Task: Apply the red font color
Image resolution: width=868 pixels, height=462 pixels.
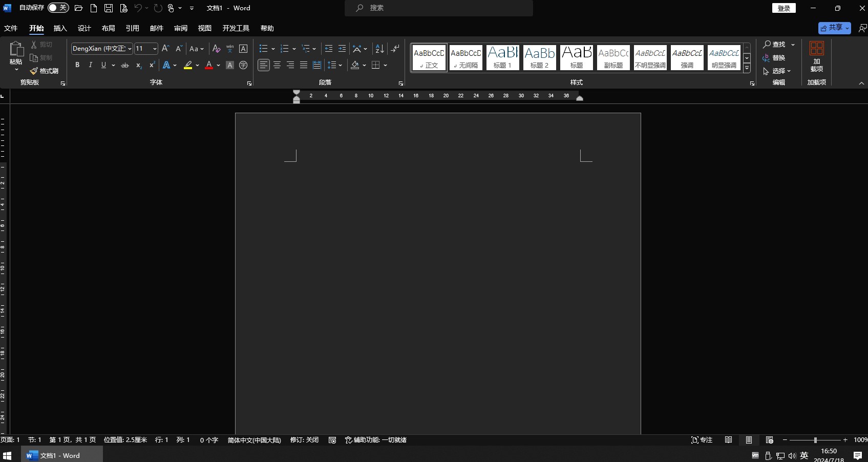Action: click(209, 65)
